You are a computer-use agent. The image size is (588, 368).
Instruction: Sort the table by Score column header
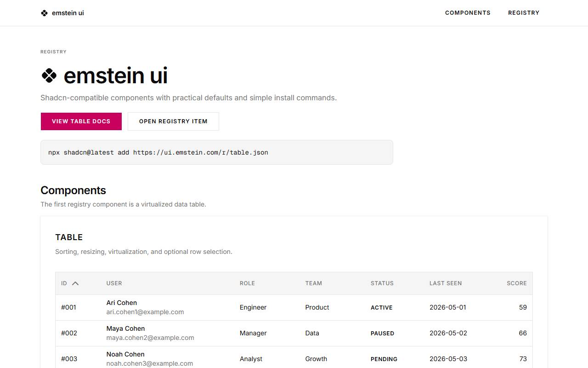pos(517,283)
